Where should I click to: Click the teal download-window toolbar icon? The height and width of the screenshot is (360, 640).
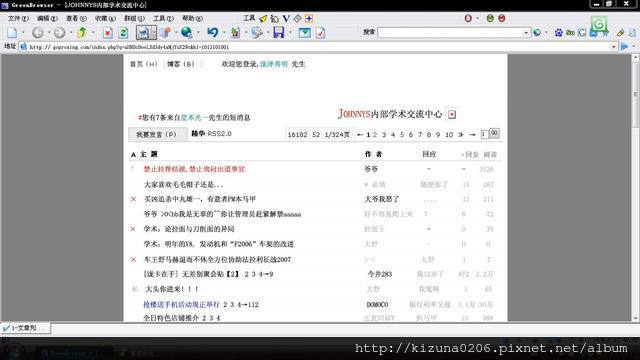(304, 33)
